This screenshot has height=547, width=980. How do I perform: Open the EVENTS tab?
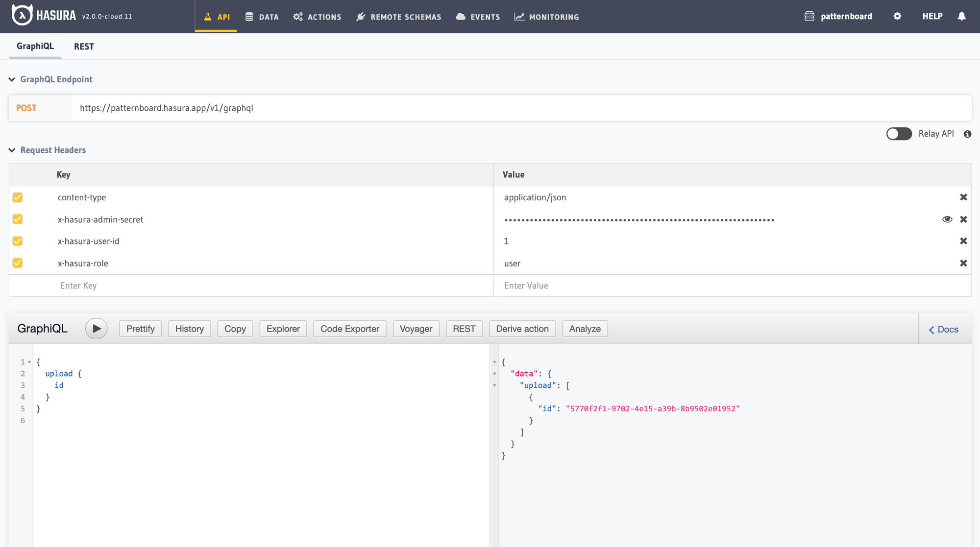[x=478, y=17]
